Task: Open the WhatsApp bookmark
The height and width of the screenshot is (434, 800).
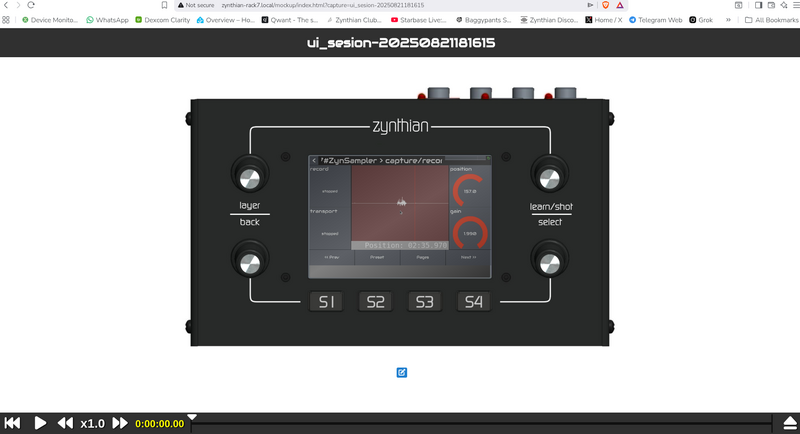Action: click(107, 20)
